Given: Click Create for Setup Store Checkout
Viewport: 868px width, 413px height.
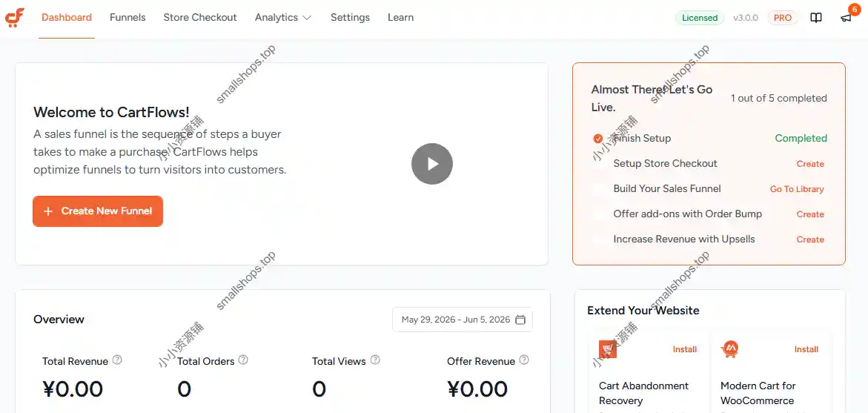Looking at the screenshot, I should point(810,164).
